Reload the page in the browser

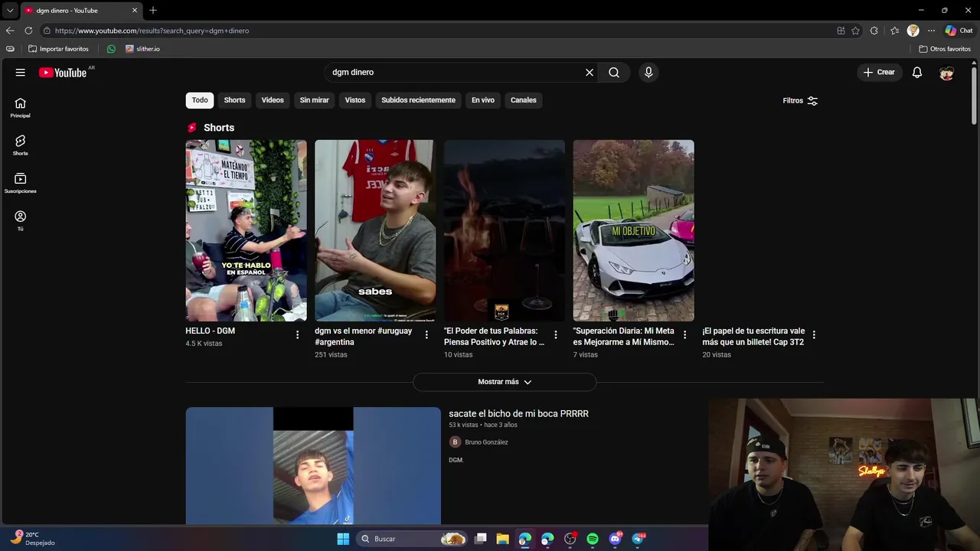[x=28, y=31]
